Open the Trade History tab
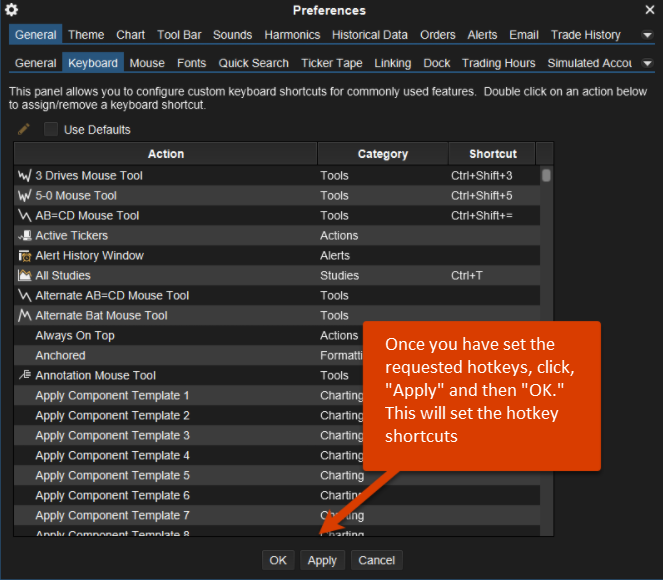Screen dimensions: 663x580 [x=586, y=35]
